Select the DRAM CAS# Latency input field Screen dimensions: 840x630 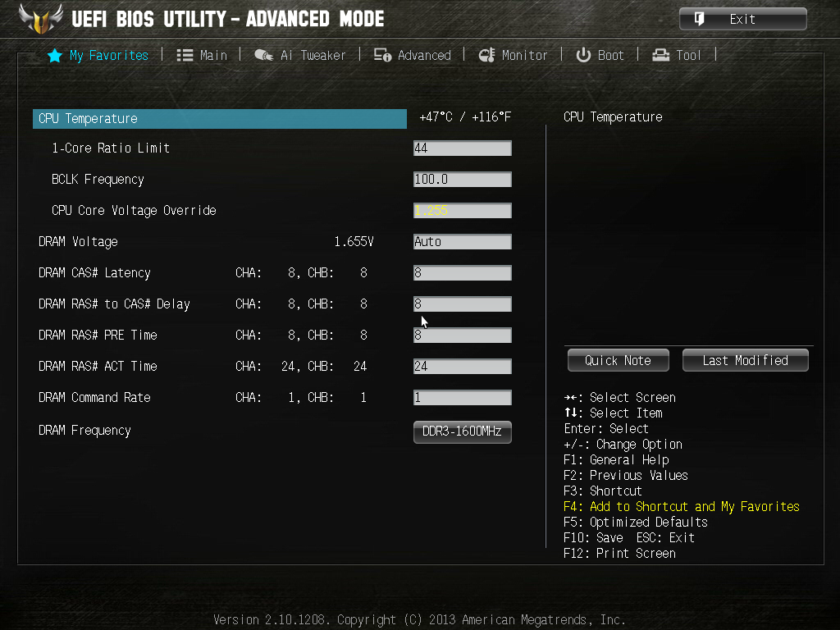coord(463,273)
